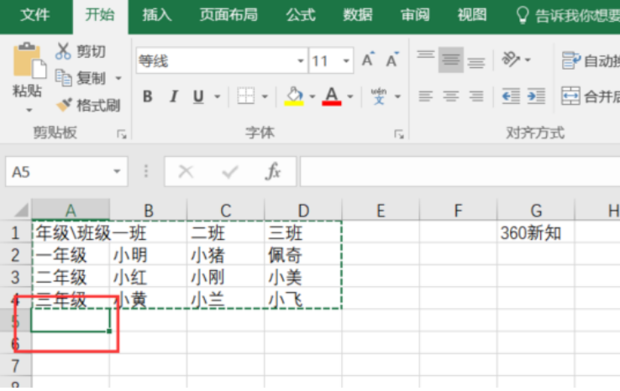The width and height of the screenshot is (620, 391).
Task: Switch to the 公式 Formulas tab
Action: (301, 15)
